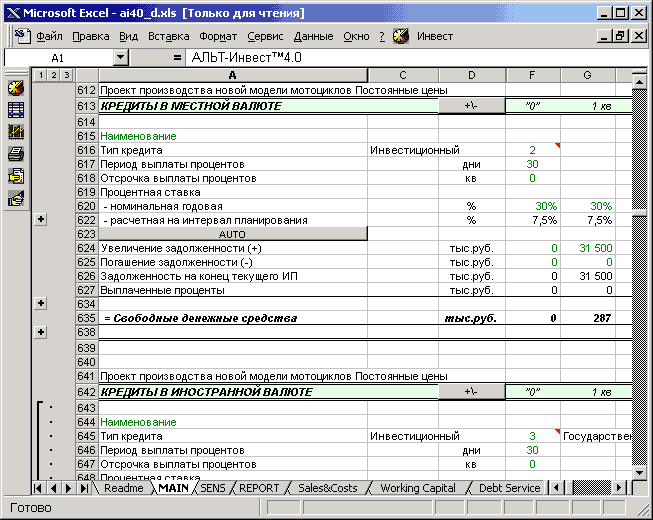Screen dimensions: 653x520
Task: Switch to the REPORT sheet tab
Action: 259,488
